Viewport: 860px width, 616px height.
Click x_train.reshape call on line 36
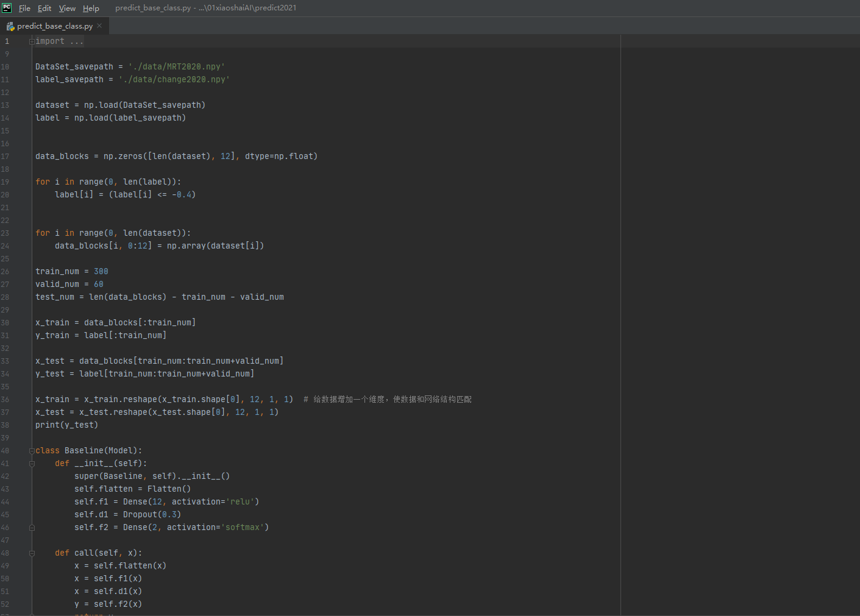point(188,400)
